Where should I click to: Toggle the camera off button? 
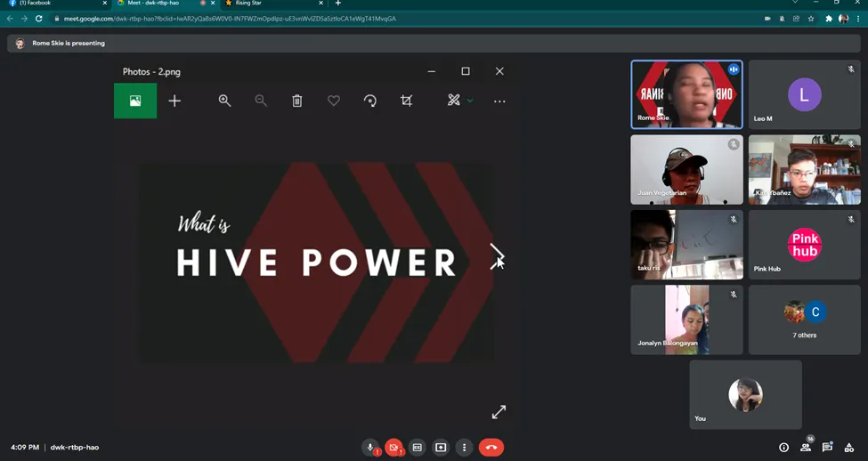pyautogui.click(x=393, y=447)
